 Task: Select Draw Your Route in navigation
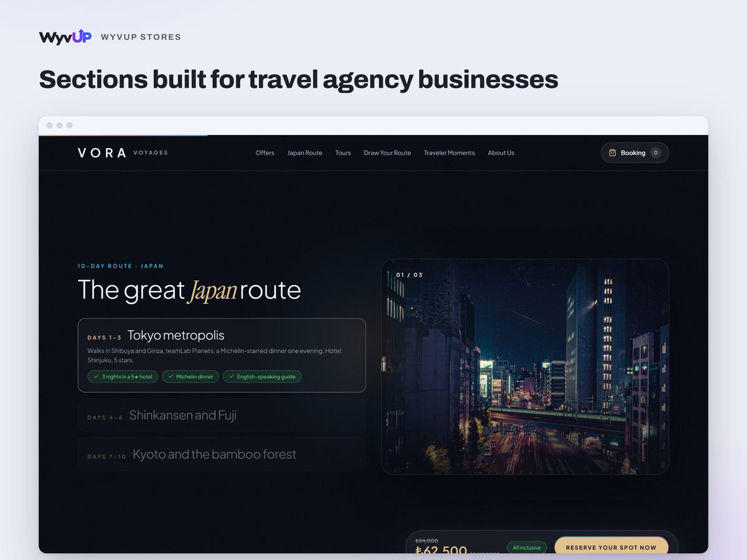point(387,152)
